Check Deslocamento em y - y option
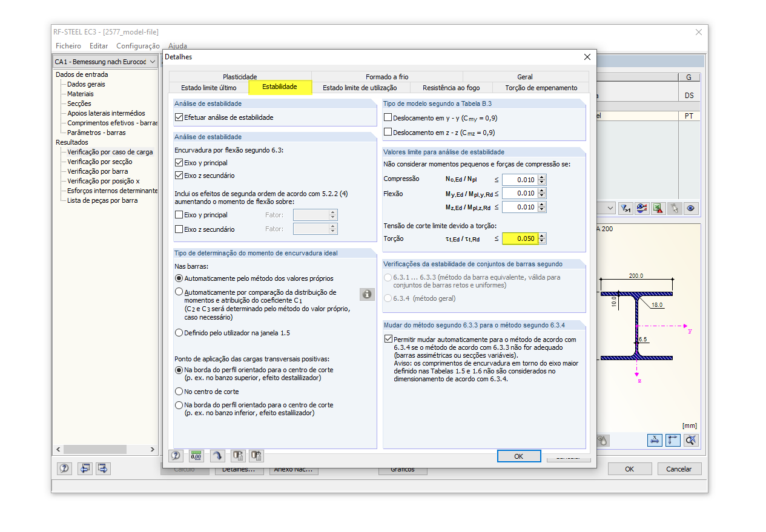This screenshot has width=766, height=532. pyautogui.click(x=388, y=118)
